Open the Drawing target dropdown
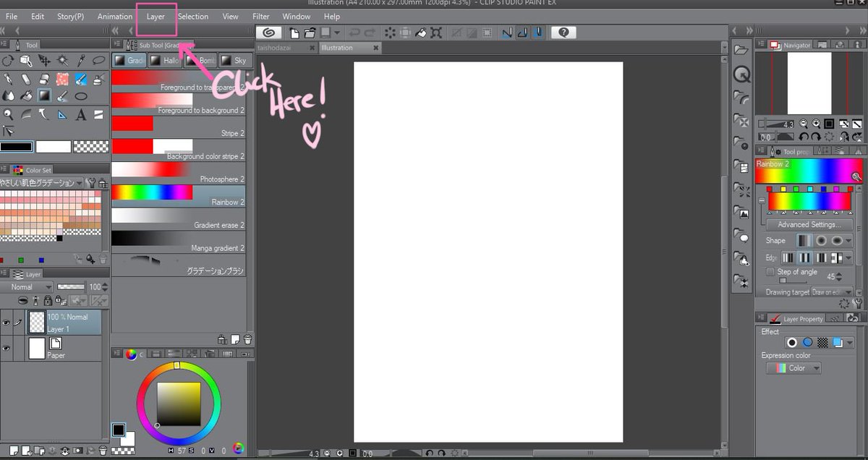 point(848,292)
